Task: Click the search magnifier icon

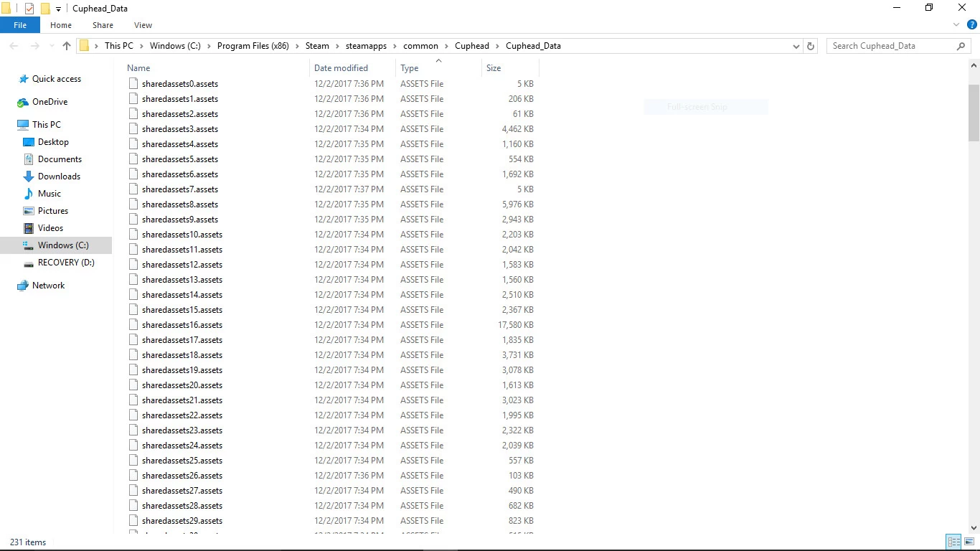Action: [961, 46]
